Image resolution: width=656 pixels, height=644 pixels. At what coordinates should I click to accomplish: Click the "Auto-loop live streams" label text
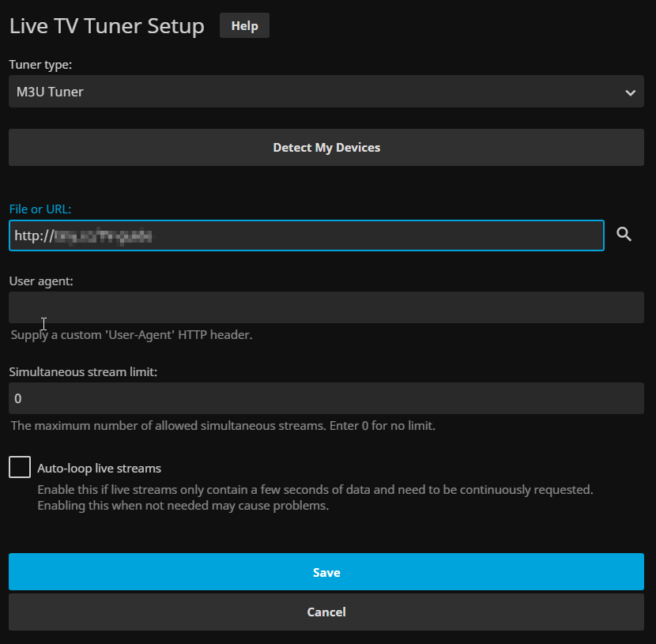click(100, 468)
